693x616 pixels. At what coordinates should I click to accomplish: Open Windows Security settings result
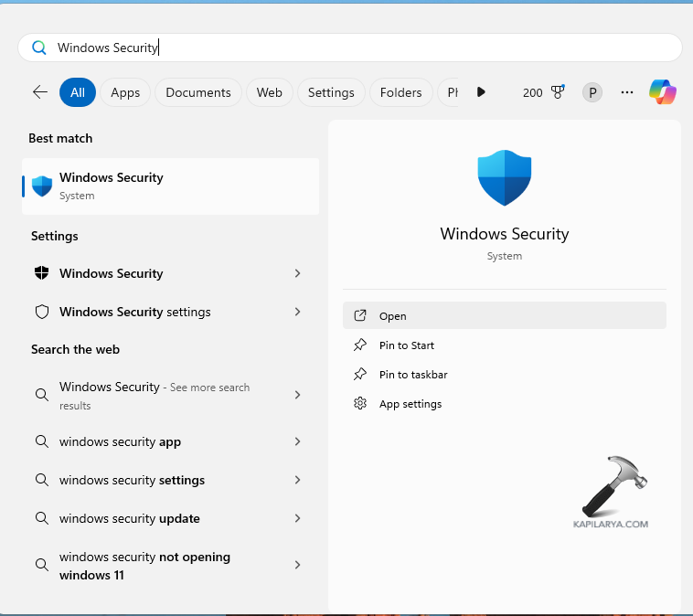tap(171, 312)
